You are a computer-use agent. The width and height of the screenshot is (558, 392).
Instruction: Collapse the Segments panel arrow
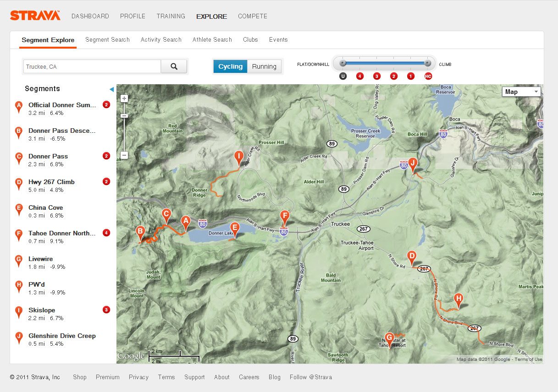point(111,89)
